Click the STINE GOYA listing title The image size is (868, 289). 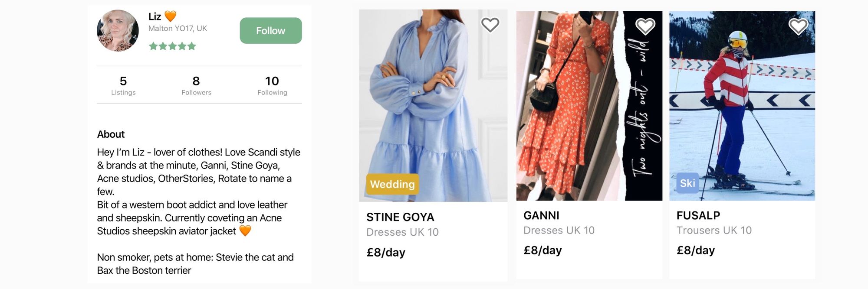(x=400, y=217)
